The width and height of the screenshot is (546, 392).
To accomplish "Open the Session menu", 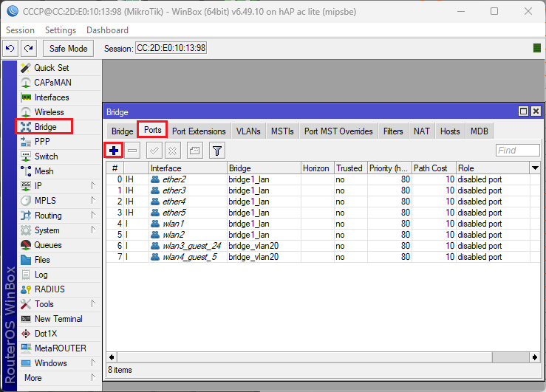I will point(20,30).
